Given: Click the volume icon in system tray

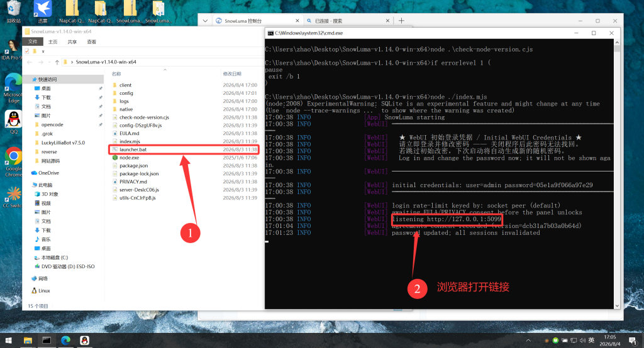Looking at the screenshot, I should (582, 340).
